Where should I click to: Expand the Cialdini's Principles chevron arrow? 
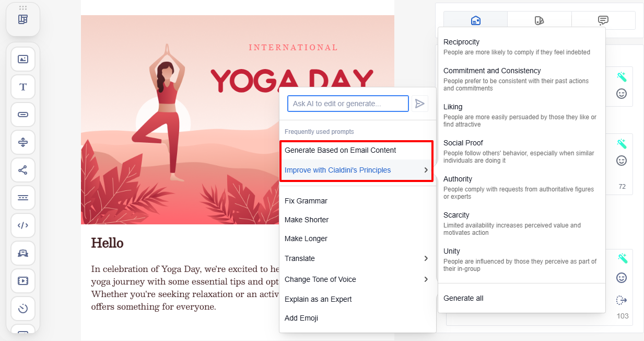coord(426,170)
